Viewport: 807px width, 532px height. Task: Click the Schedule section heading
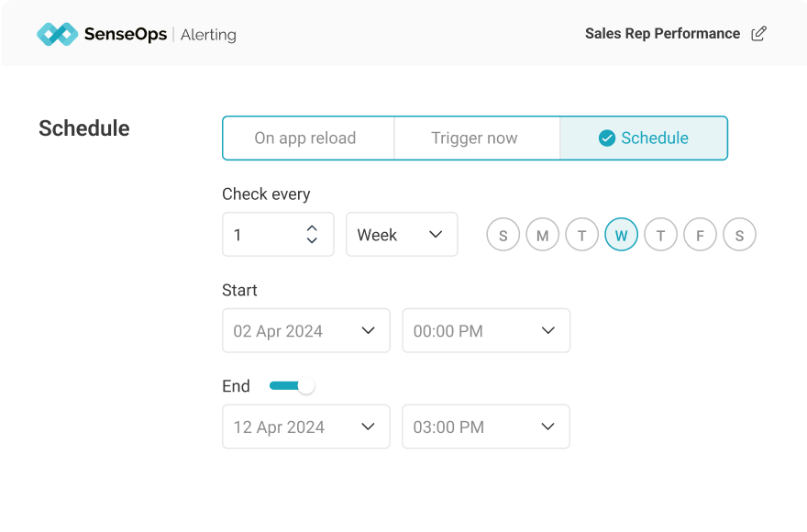coord(83,128)
